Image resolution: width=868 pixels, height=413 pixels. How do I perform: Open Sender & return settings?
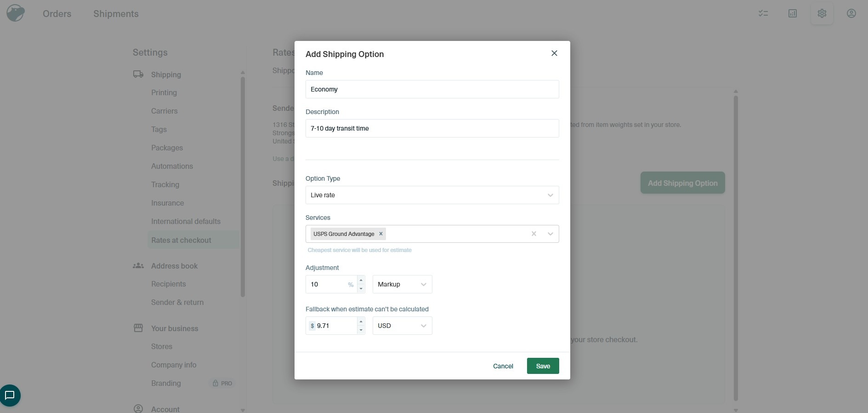[177, 302]
